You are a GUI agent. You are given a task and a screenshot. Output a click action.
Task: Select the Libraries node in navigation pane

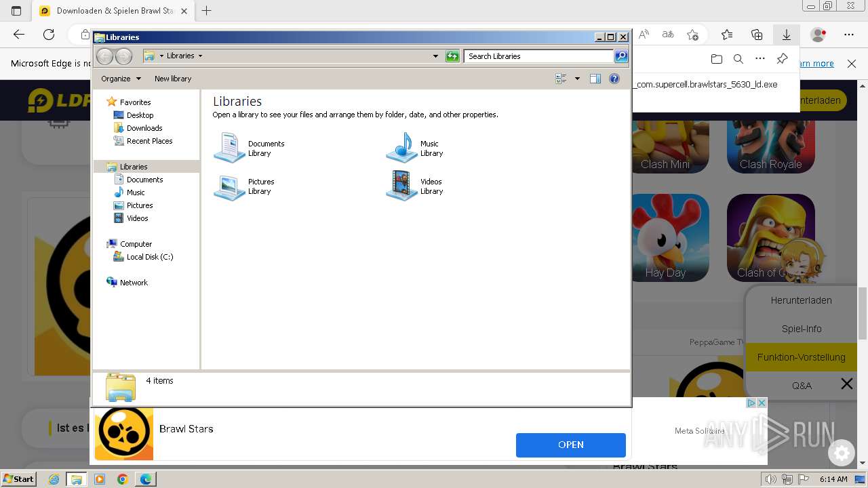134,167
